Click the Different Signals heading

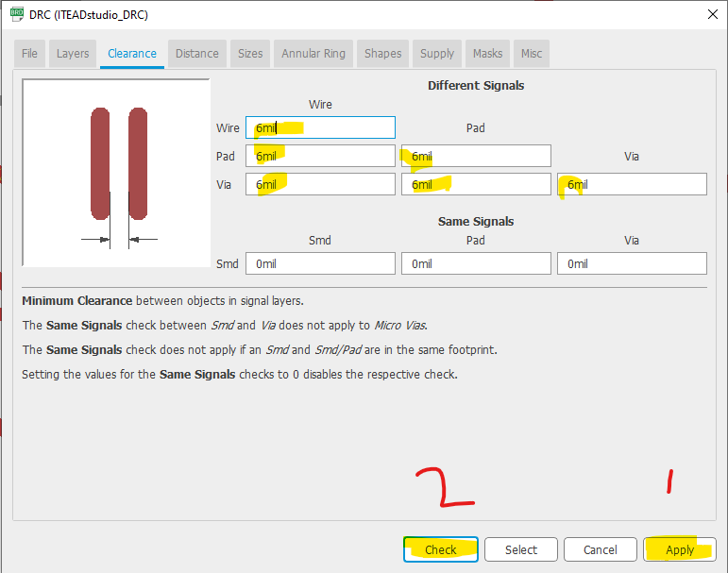[x=476, y=86]
